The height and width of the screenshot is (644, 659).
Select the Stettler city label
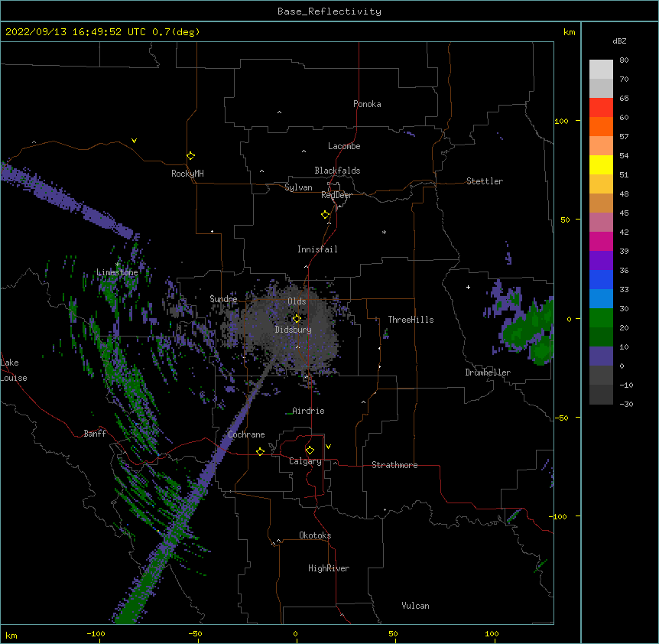tap(485, 181)
